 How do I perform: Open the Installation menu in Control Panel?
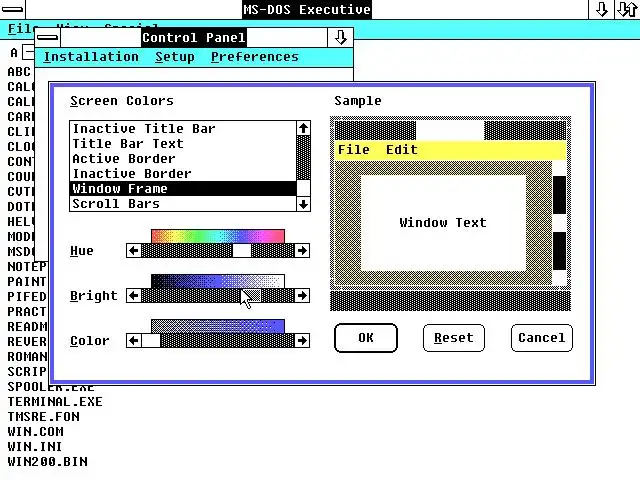coord(91,57)
